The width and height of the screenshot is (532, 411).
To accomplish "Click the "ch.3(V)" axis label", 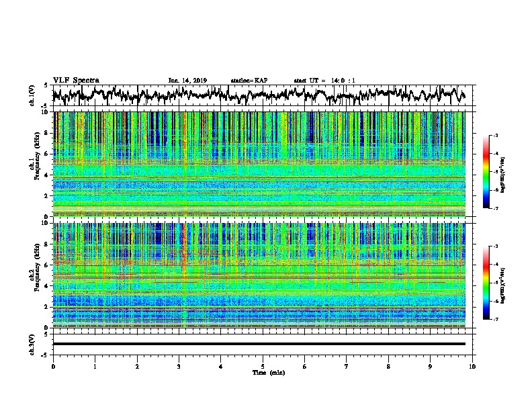I will (32, 345).
